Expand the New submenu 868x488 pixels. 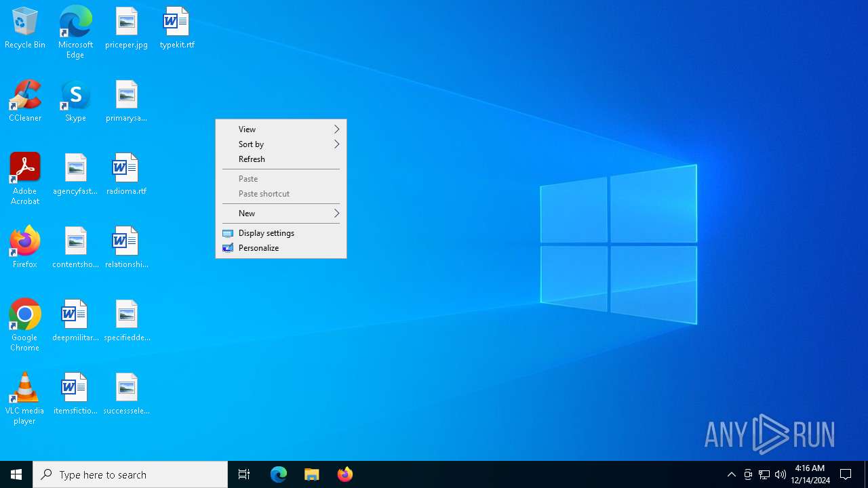281,213
